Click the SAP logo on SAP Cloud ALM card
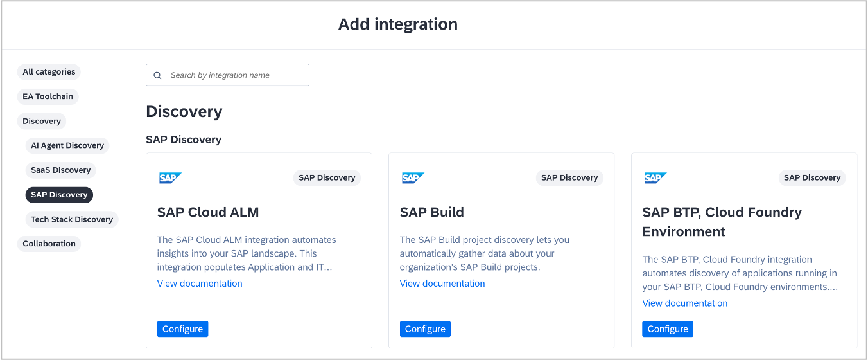Image resolution: width=868 pixels, height=360 pixels. 170,178
